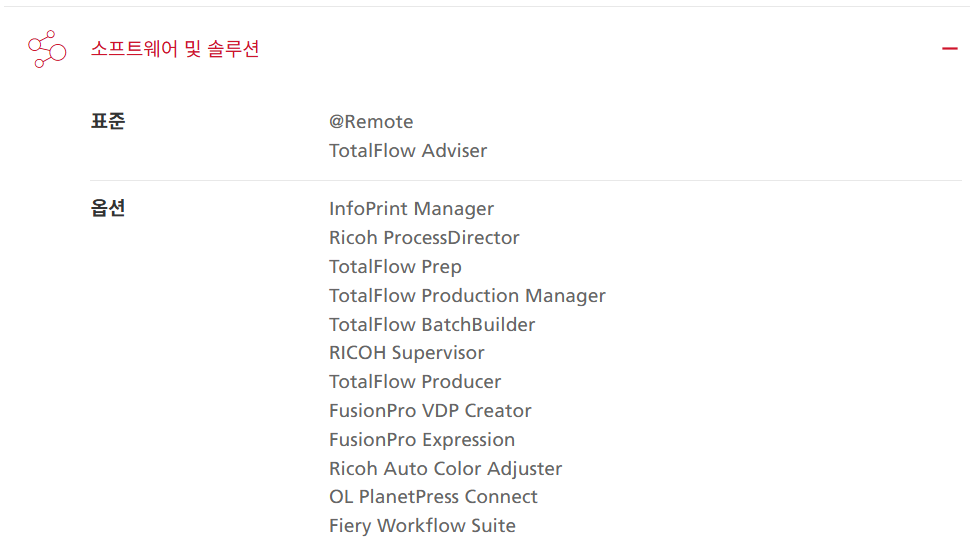The width and height of the screenshot is (970, 549).
Task: Select Ricoh Auto Color Adjuster
Action: [445, 469]
